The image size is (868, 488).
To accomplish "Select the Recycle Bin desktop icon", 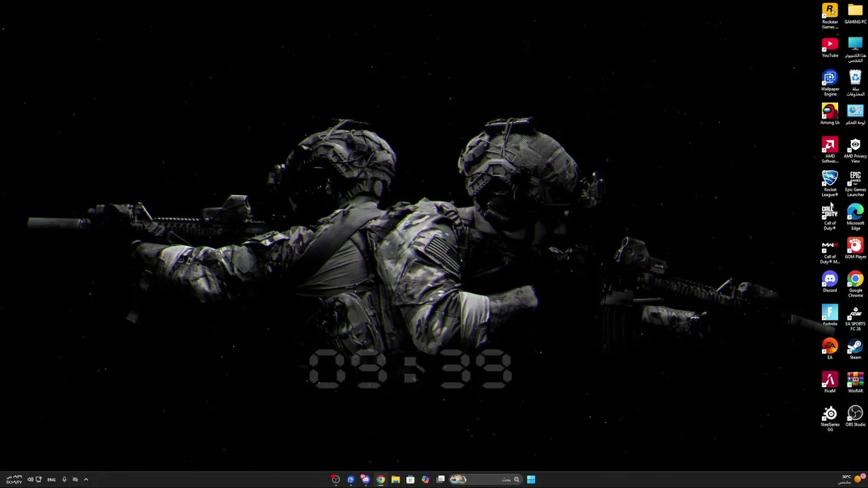I will point(855,84).
